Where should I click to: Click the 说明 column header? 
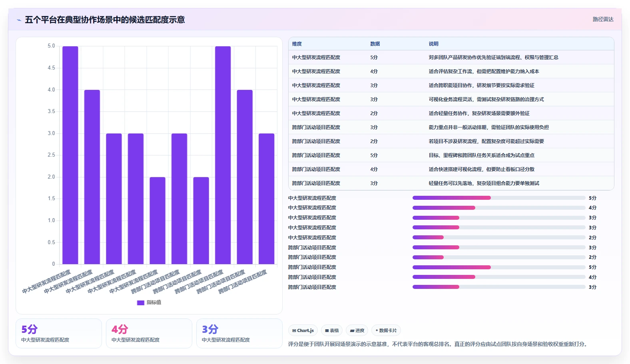(434, 44)
